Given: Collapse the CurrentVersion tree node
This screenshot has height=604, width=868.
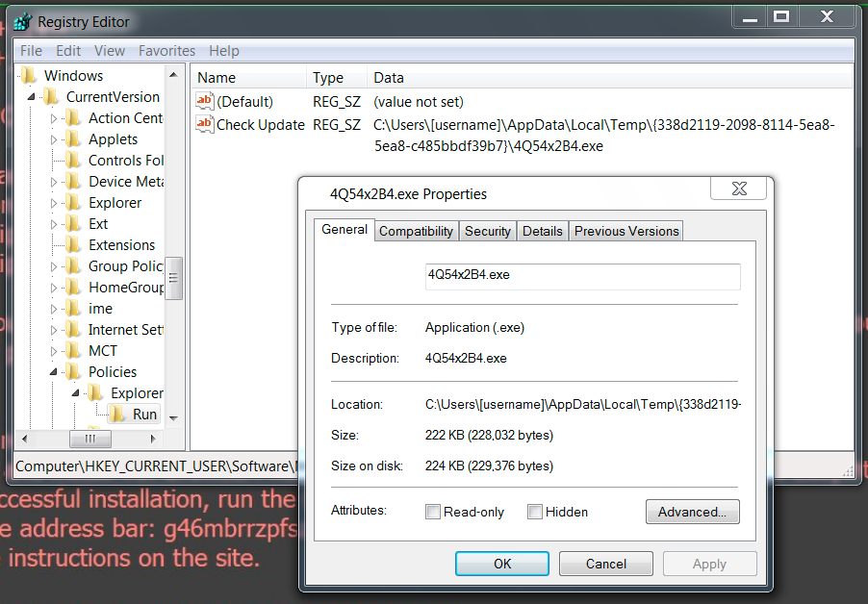Looking at the screenshot, I should click(32, 97).
